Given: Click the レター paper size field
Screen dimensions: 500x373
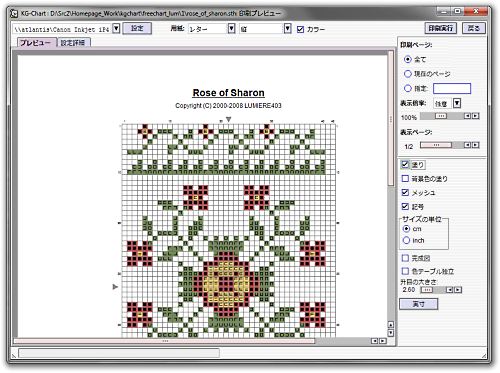Looking at the screenshot, I should (208, 29).
